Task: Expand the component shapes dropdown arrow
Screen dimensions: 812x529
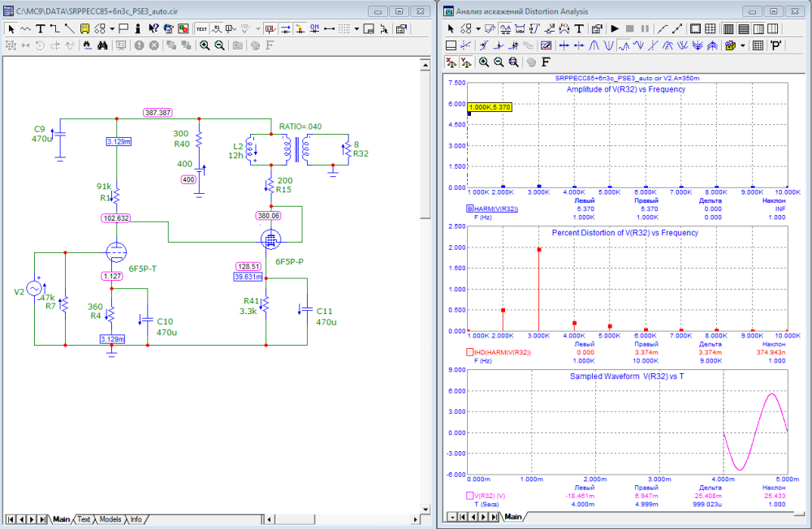Action: 111,28
